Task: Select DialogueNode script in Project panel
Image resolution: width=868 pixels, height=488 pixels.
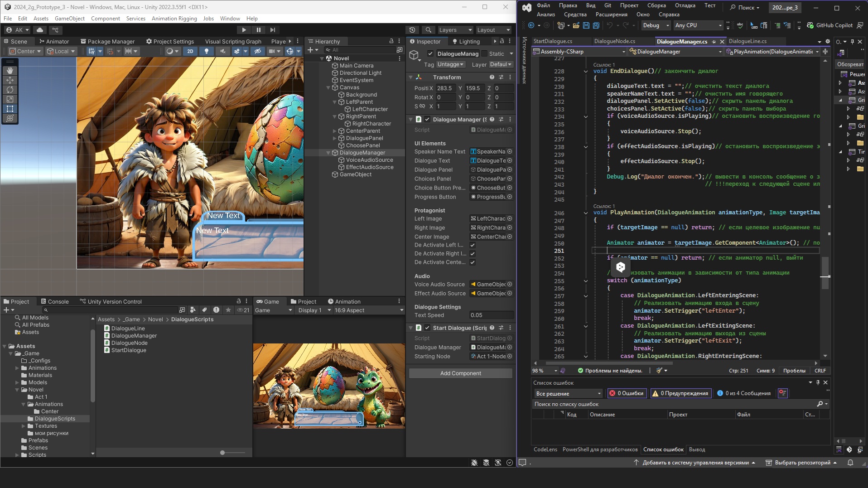Action: tap(129, 343)
